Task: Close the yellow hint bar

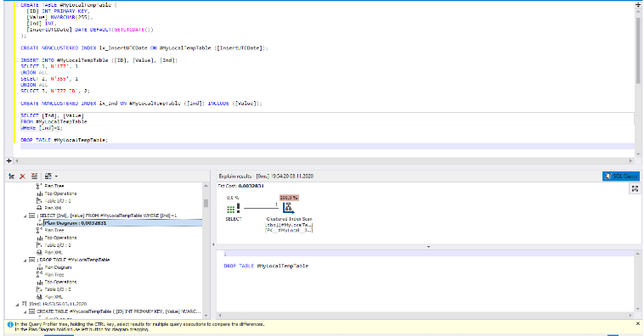Action: [638, 323]
